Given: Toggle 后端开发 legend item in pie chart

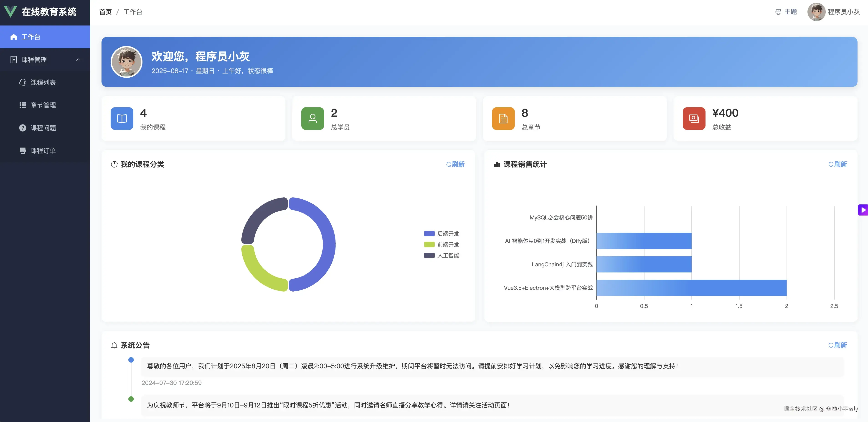Looking at the screenshot, I should click(442, 234).
